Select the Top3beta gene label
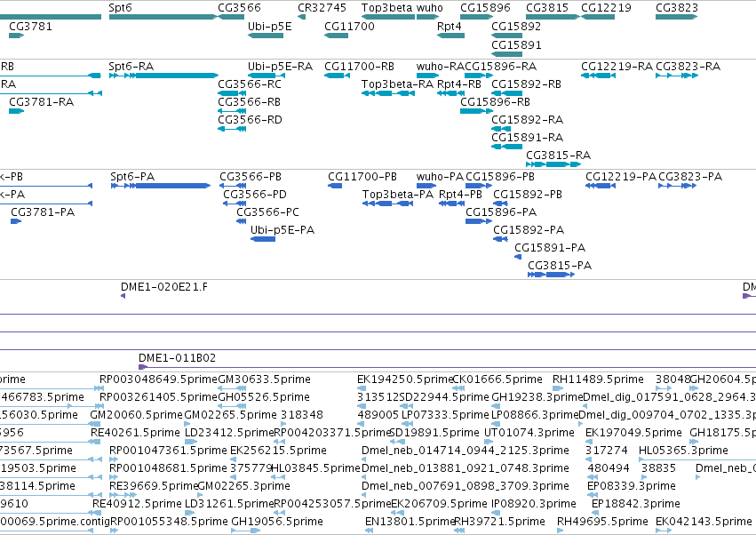 tap(387, 8)
